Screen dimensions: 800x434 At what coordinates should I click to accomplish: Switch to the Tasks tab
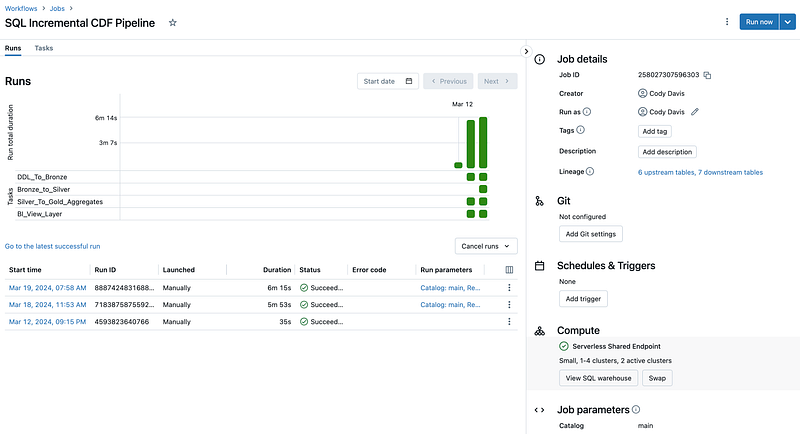coord(44,48)
